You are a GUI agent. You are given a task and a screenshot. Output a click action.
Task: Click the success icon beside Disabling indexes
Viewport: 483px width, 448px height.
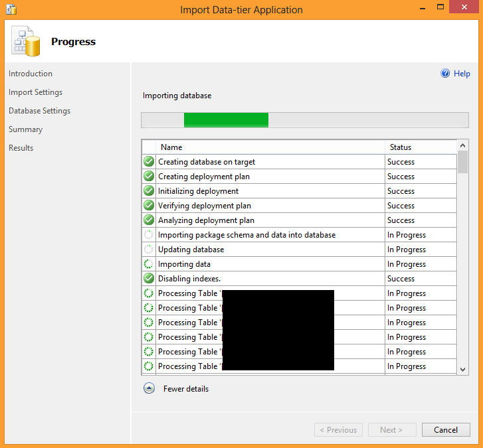[x=149, y=279]
